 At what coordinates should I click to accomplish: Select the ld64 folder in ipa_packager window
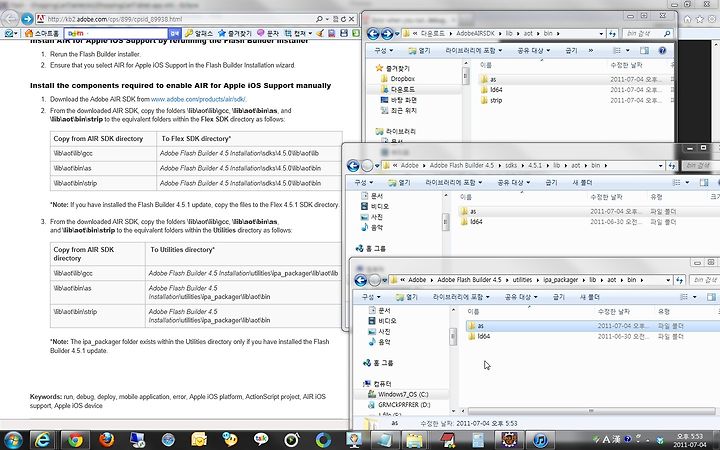[x=478, y=337]
